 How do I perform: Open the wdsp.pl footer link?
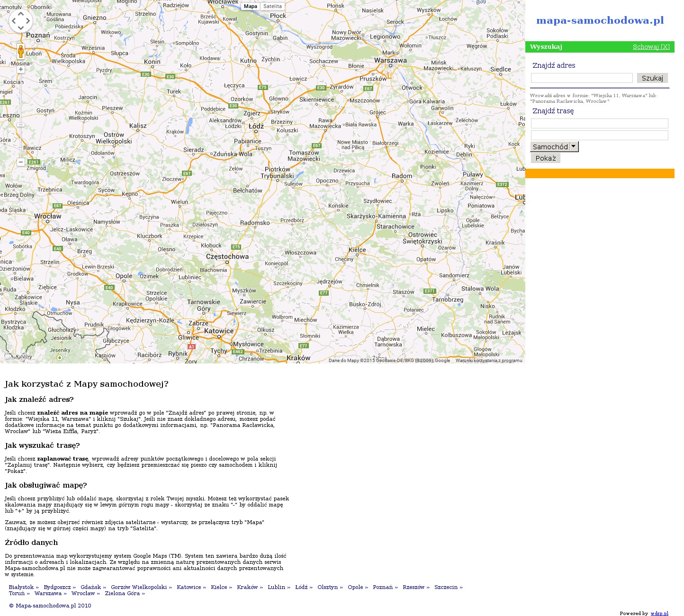(x=659, y=613)
